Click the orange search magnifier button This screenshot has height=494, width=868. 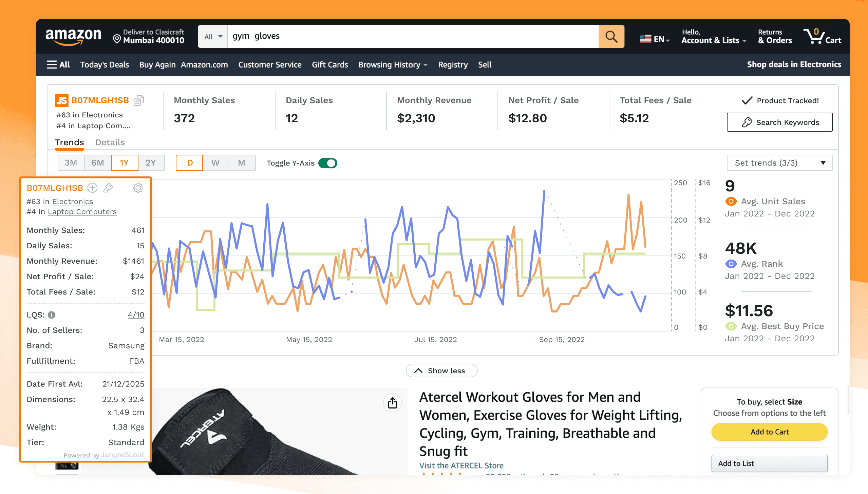[611, 36]
